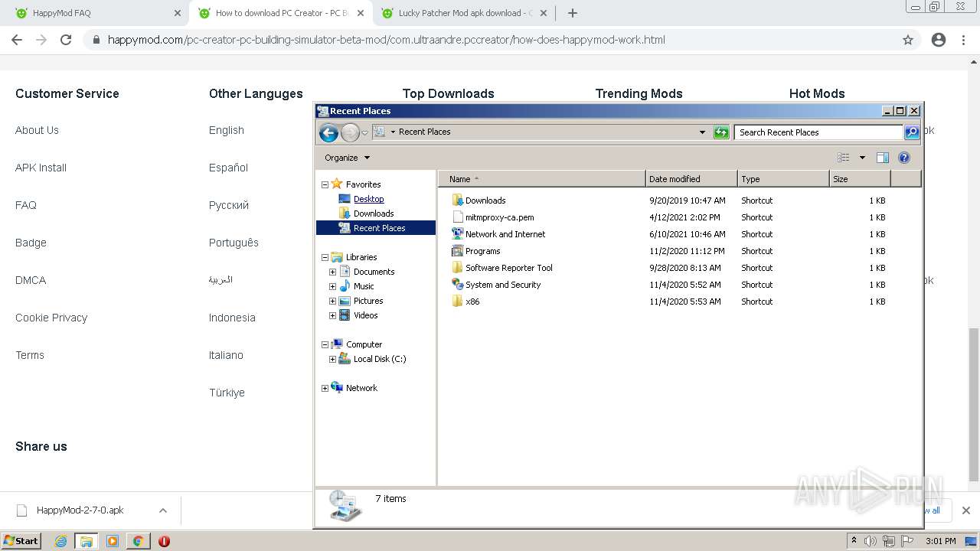
Task: Select the mitmproxy-ca.pem file icon
Action: click(x=457, y=217)
